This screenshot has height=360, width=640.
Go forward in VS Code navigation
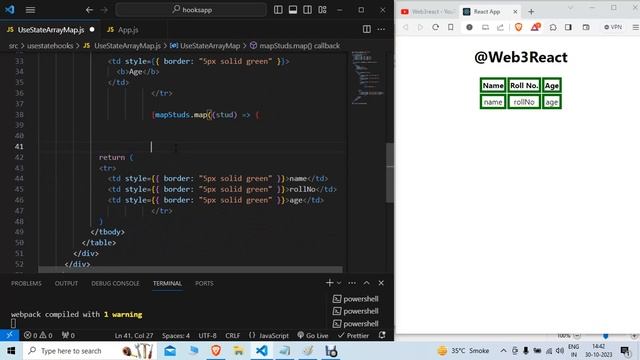tap(104, 10)
